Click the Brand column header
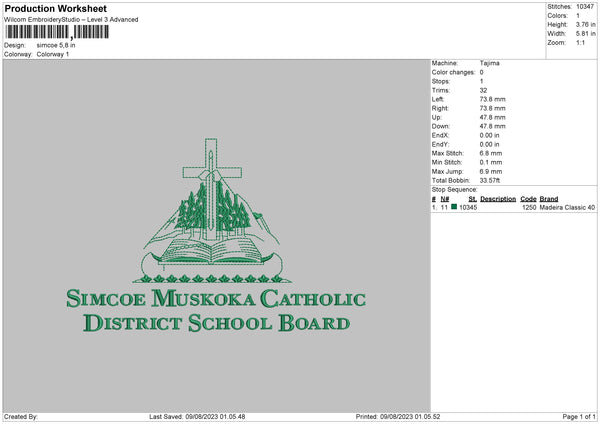The height and width of the screenshot is (424, 600). click(549, 198)
